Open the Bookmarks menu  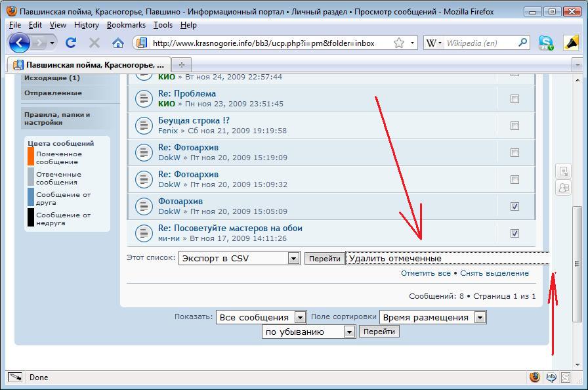point(126,25)
